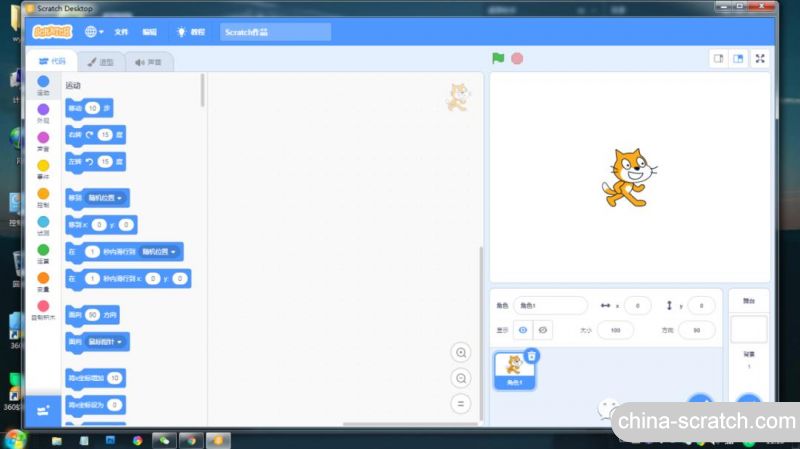Screen dimensions: 800x449
Task: Click the green flag to run
Action: (x=498, y=59)
